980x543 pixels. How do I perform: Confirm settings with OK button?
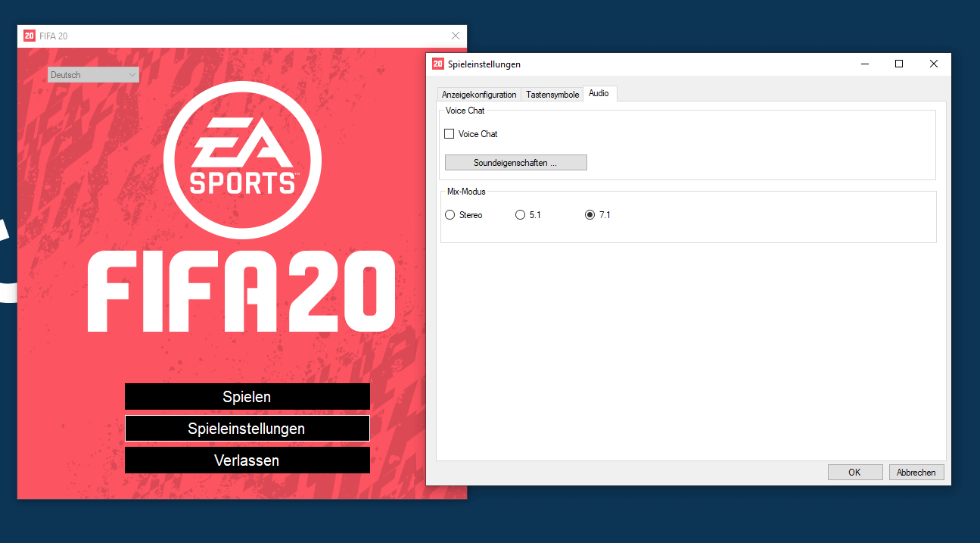pyautogui.click(x=855, y=473)
